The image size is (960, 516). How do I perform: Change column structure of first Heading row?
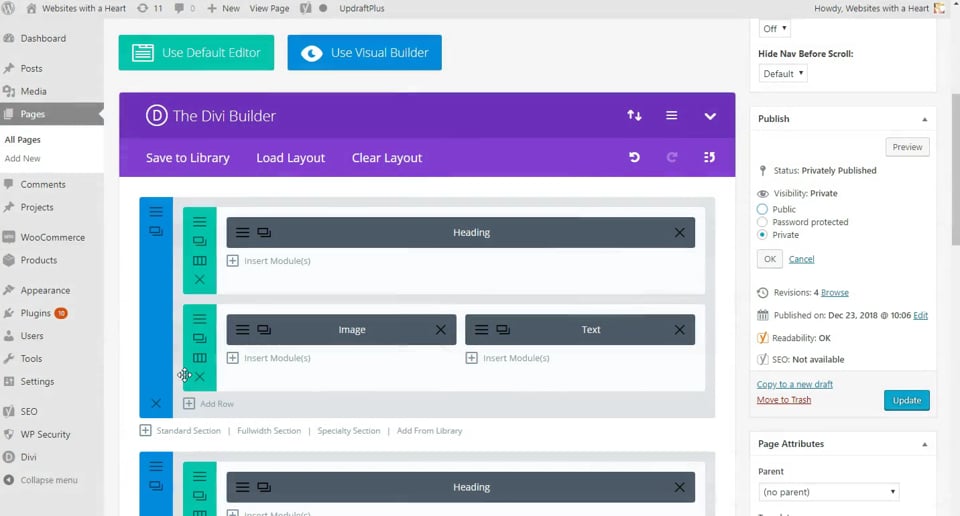click(x=200, y=261)
